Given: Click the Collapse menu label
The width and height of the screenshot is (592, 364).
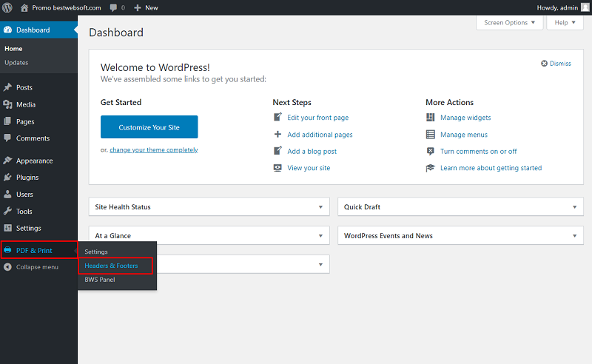Looking at the screenshot, I should click(37, 267).
